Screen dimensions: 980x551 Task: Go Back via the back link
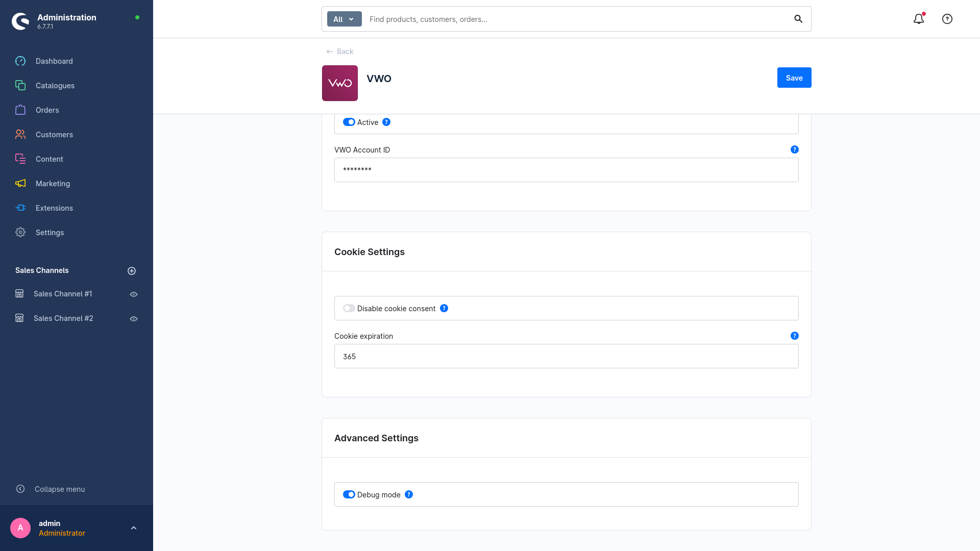pyautogui.click(x=340, y=52)
